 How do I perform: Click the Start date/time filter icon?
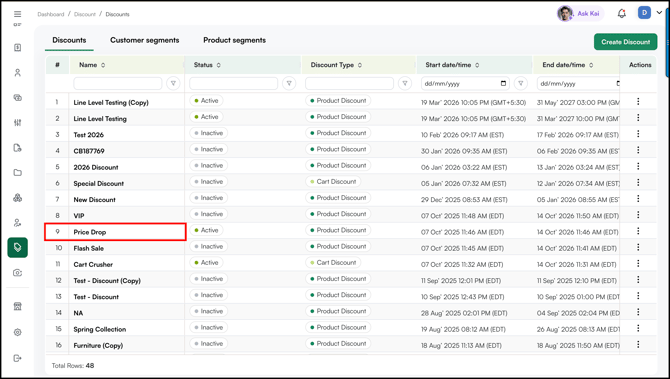click(x=520, y=83)
